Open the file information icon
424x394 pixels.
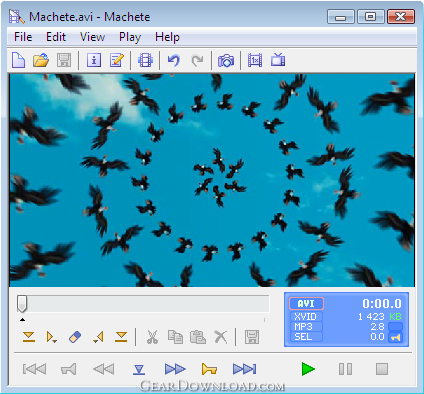94,60
